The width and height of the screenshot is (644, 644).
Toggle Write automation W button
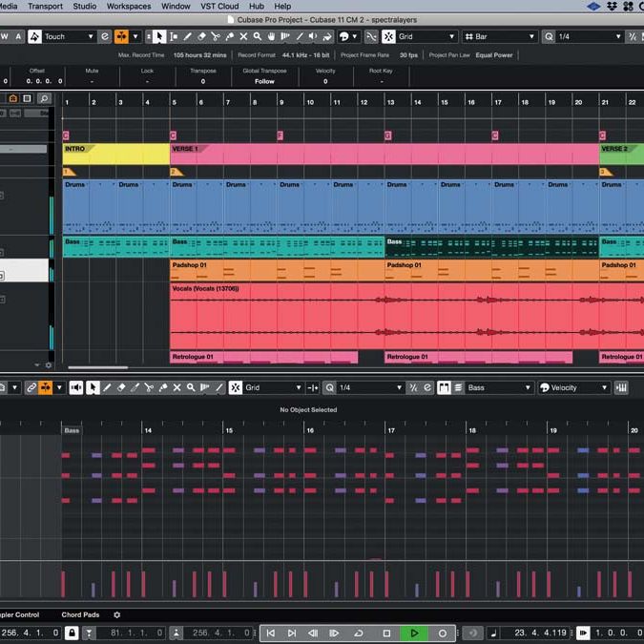[5, 36]
